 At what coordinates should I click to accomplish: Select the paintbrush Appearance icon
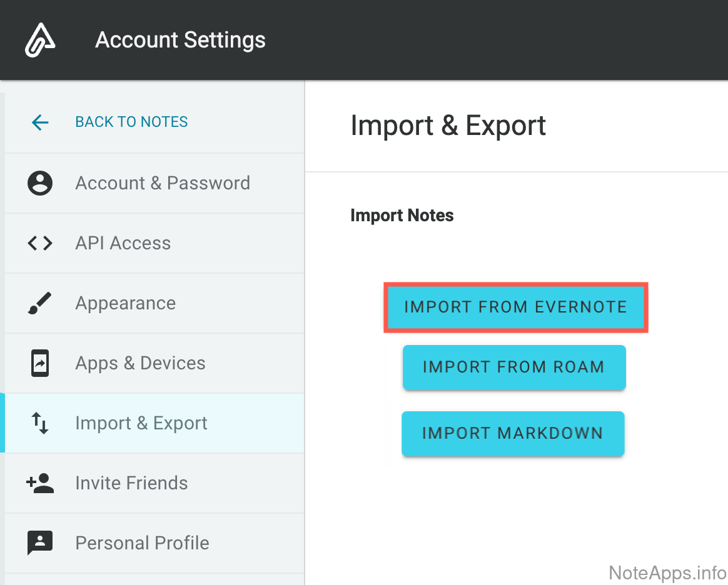40,303
